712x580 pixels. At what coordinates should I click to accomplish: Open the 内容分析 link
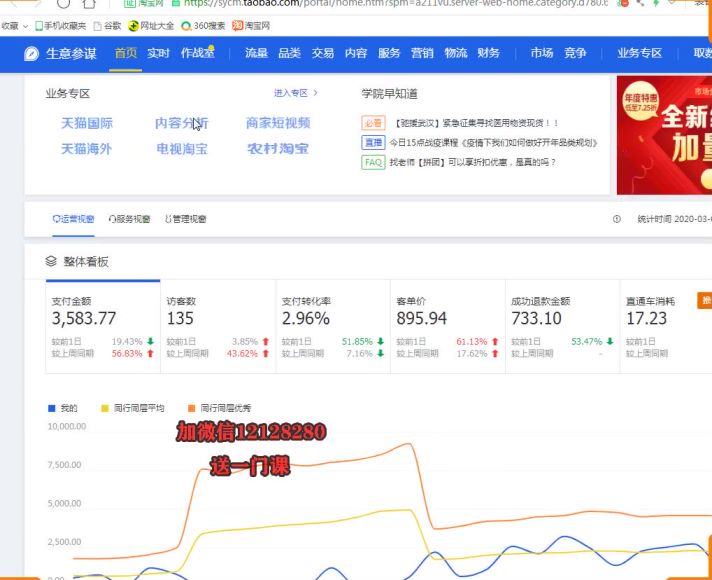point(182,123)
